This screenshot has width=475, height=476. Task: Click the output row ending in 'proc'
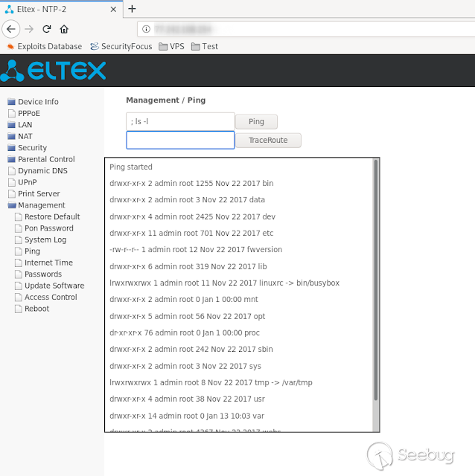coord(185,332)
